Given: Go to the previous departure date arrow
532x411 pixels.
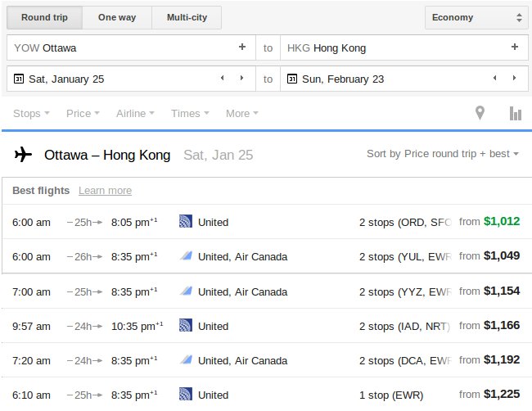Looking at the screenshot, I should pos(222,79).
